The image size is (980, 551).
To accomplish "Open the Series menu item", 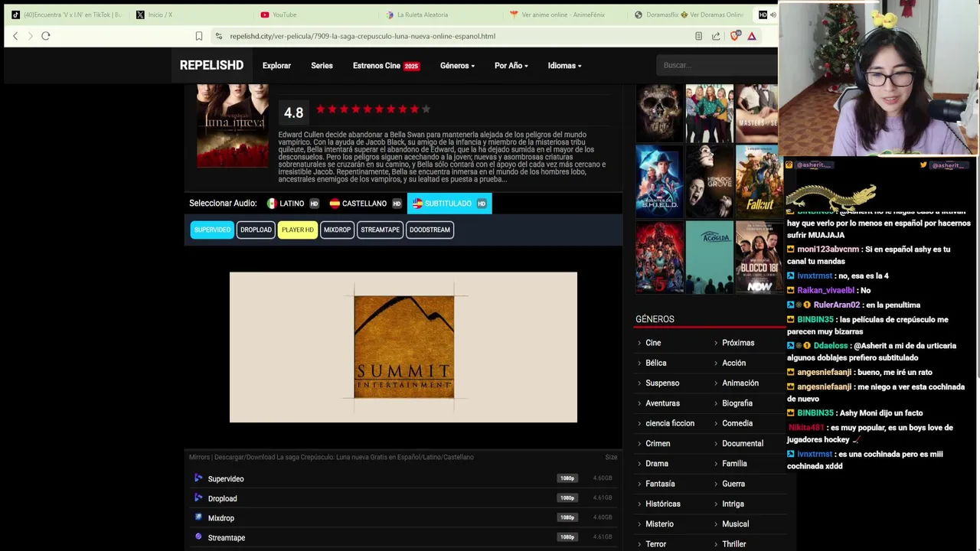I will click(x=322, y=66).
